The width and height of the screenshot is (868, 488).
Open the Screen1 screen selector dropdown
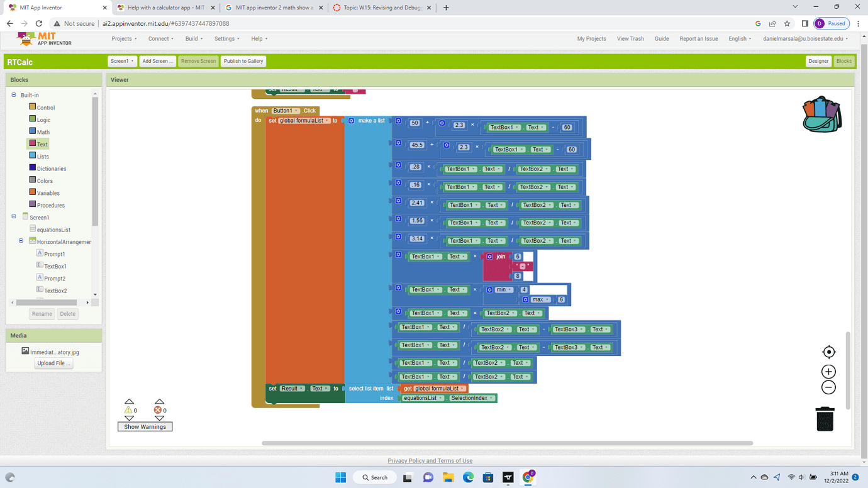(122, 61)
